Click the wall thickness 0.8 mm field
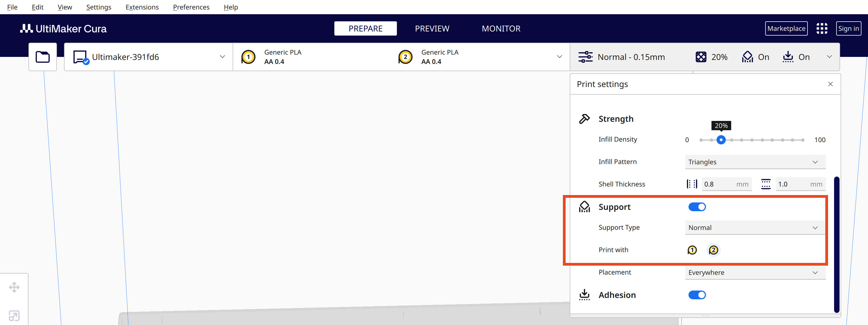 click(727, 184)
